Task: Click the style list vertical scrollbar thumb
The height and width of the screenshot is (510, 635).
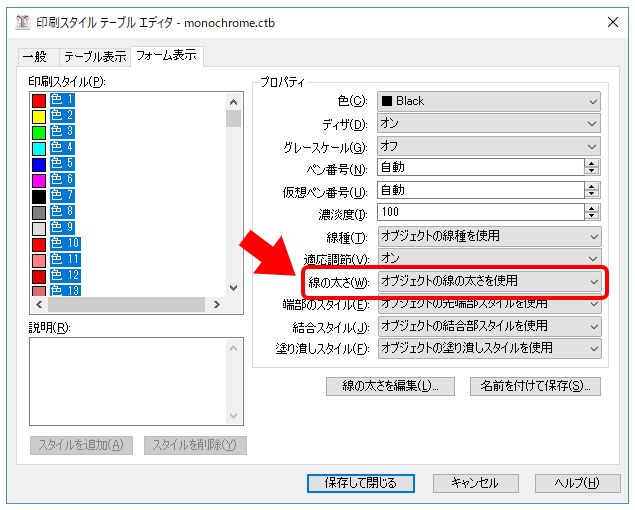Action: pyautogui.click(x=234, y=119)
